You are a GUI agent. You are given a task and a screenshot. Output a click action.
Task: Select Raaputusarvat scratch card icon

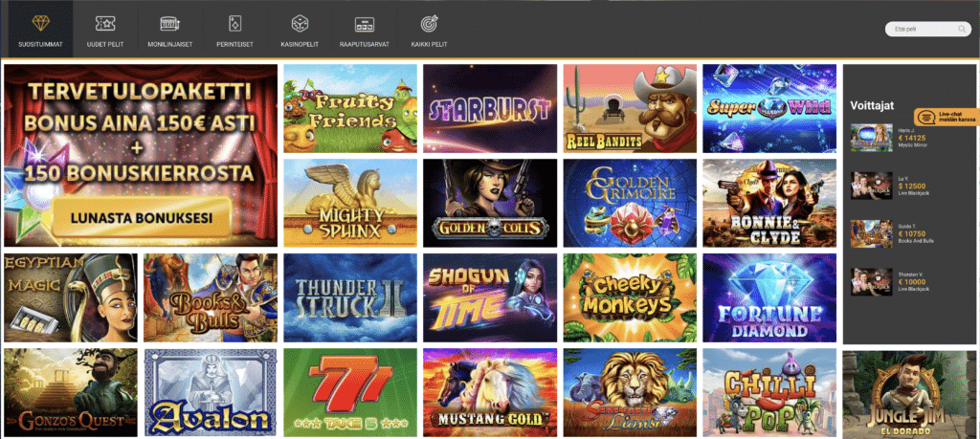(x=365, y=24)
